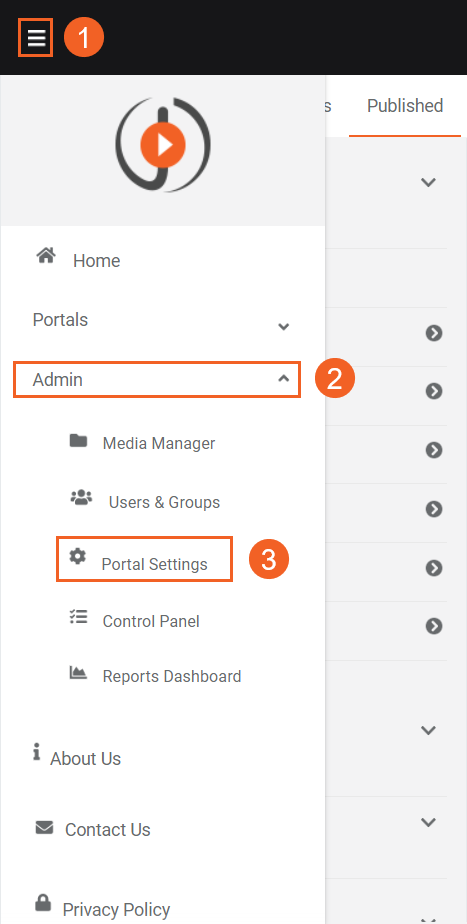This screenshot has height=924, width=467.
Task: Click the Portal Settings gear icon
Action: [x=77, y=556]
